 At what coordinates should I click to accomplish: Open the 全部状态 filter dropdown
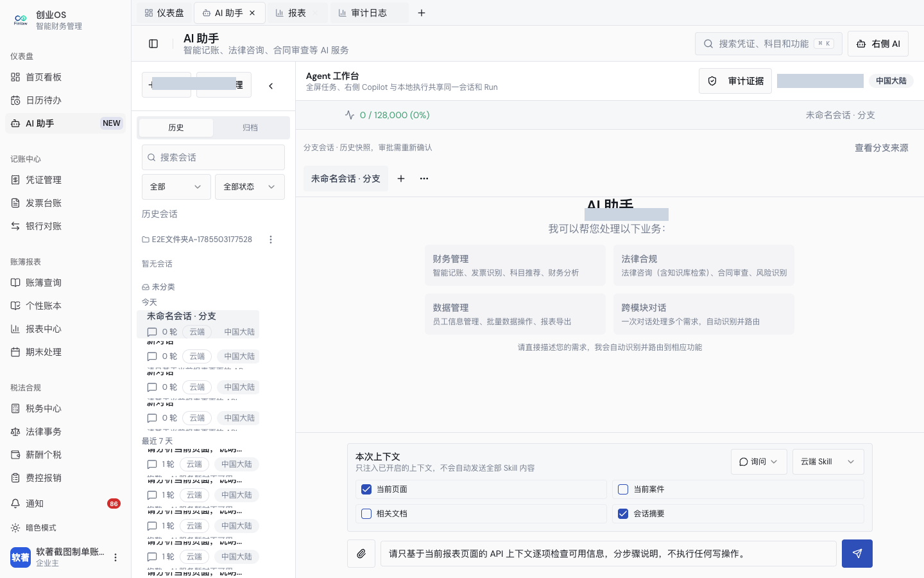tap(250, 187)
